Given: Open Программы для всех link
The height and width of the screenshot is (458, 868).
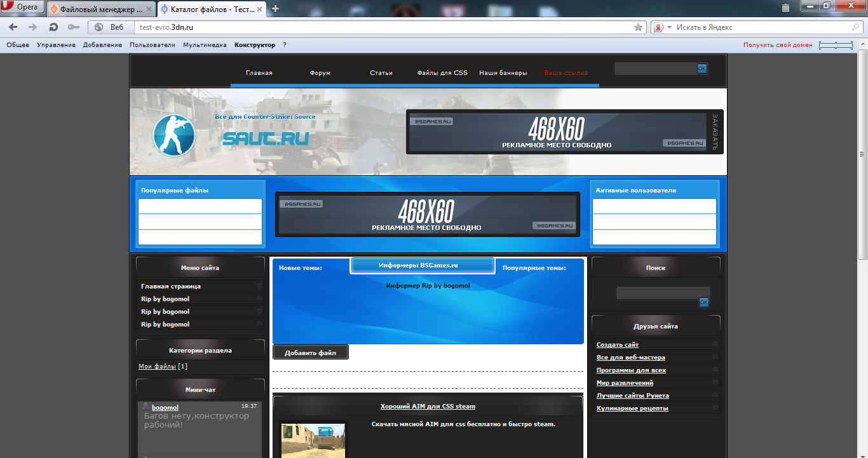Looking at the screenshot, I should point(632,370).
